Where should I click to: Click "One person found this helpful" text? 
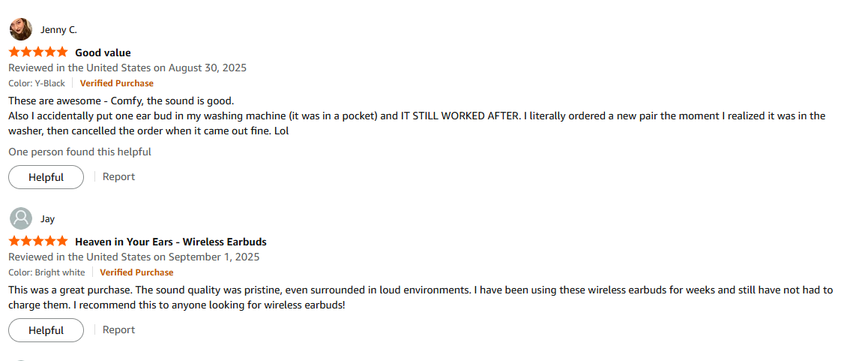[79, 152]
